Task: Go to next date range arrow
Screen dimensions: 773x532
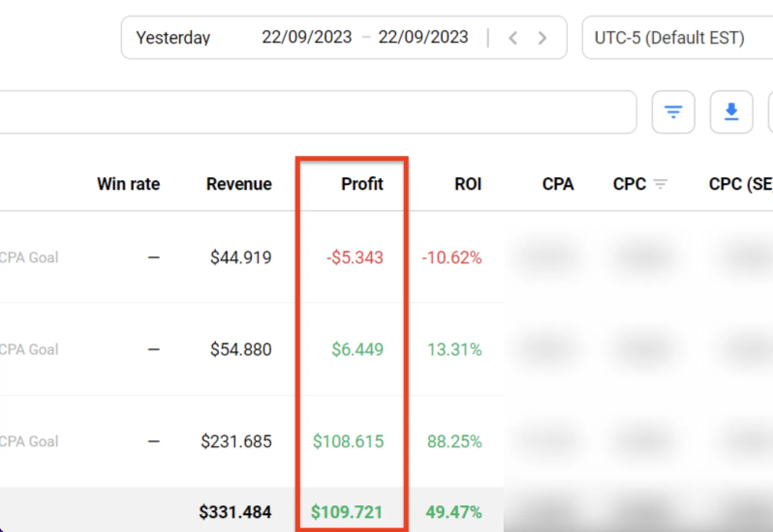Action: click(x=542, y=38)
